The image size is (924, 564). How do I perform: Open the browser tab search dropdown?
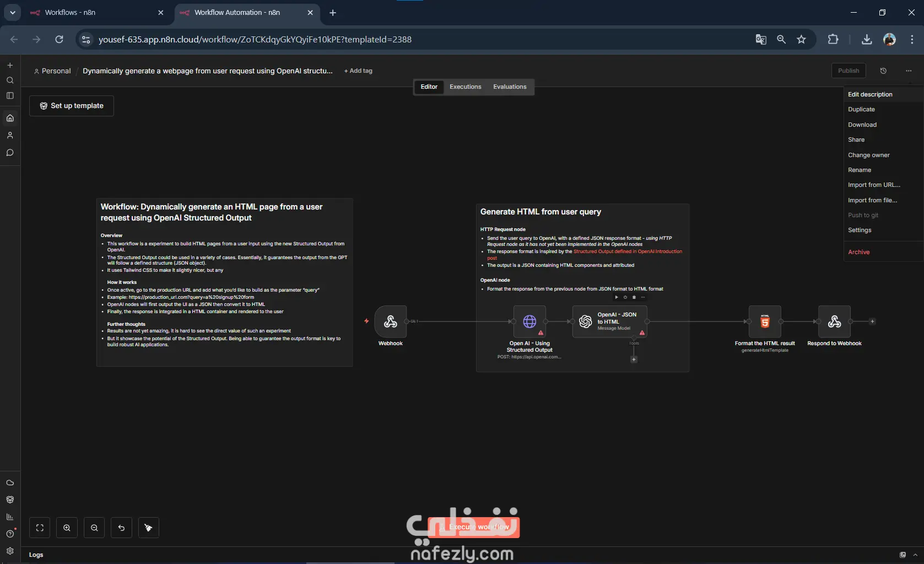(x=12, y=12)
